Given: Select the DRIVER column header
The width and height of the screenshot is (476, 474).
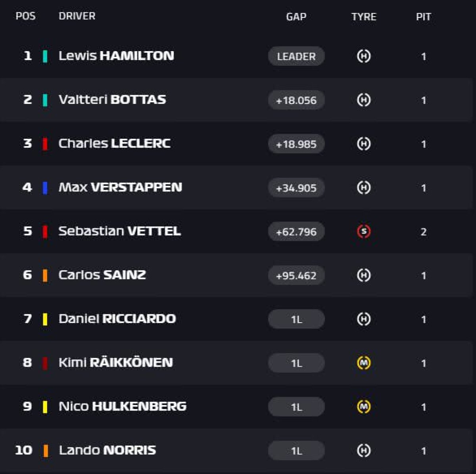Looking at the screenshot, I should coord(77,16).
